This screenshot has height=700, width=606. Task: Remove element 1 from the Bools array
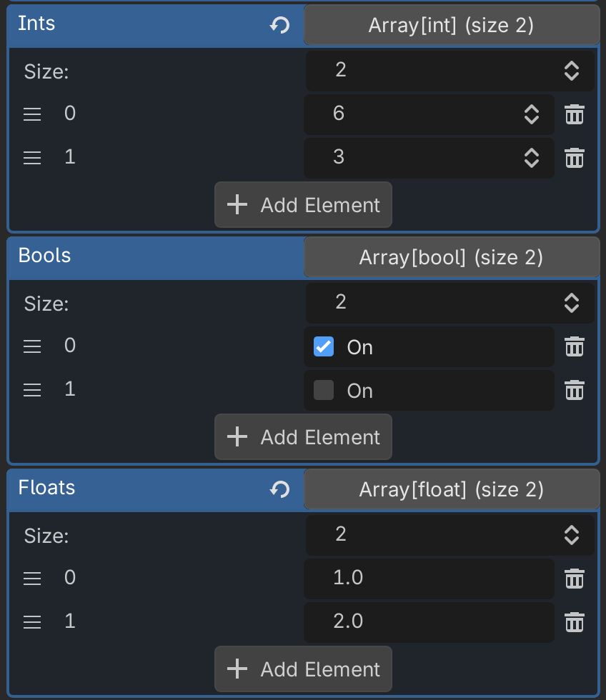tap(575, 390)
